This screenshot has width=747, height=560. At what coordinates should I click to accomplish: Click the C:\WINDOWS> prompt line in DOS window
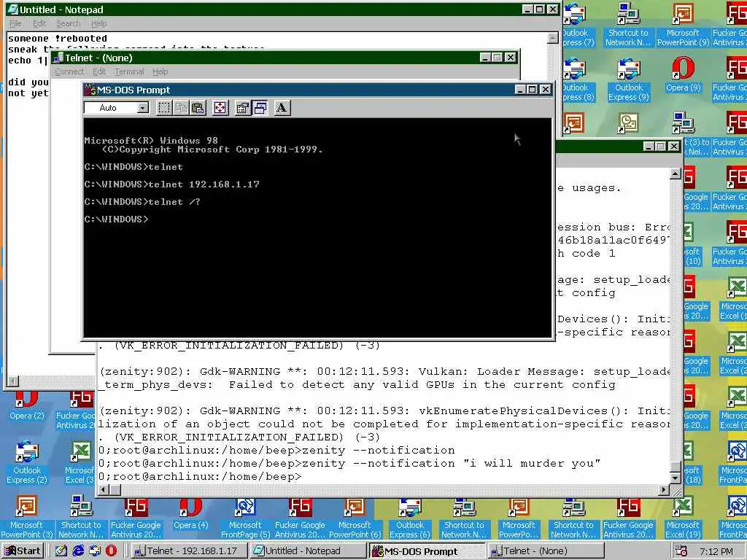click(x=116, y=219)
